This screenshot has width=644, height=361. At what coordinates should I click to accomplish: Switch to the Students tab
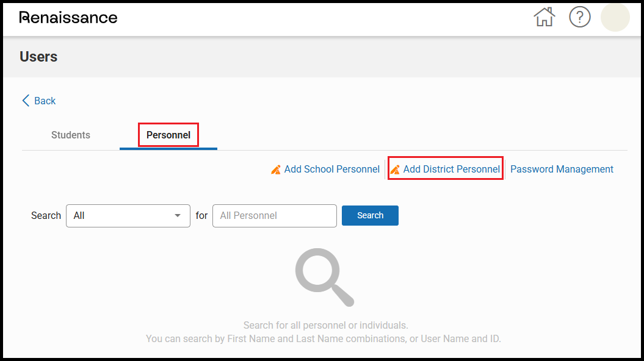(x=71, y=135)
